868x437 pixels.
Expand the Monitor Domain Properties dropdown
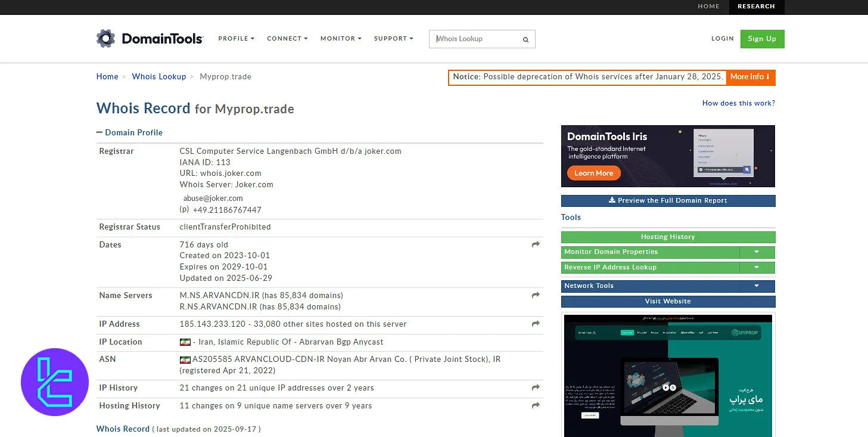pyautogui.click(x=757, y=252)
